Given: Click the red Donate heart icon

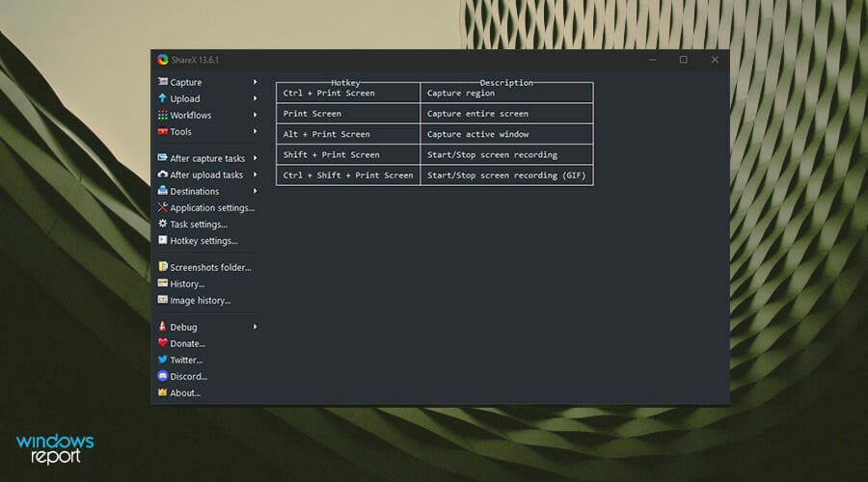Looking at the screenshot, I should pyautogui.click(x=163, y=343).
